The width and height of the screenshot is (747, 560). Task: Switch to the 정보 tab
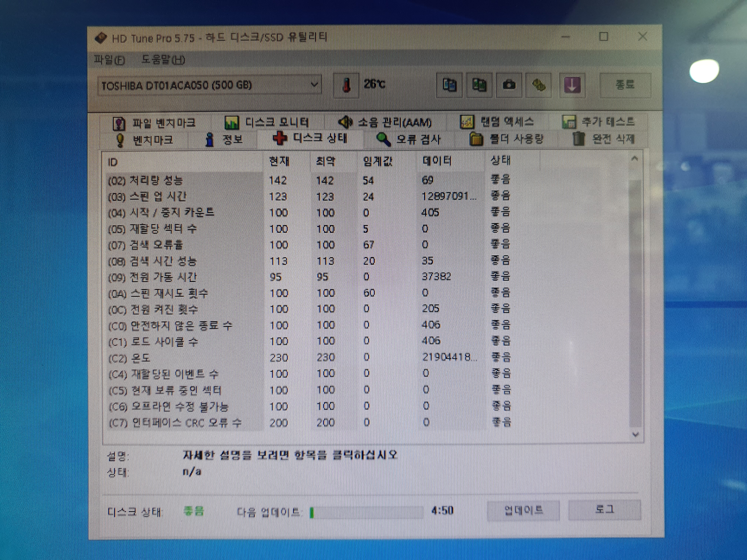coord(224,139)
